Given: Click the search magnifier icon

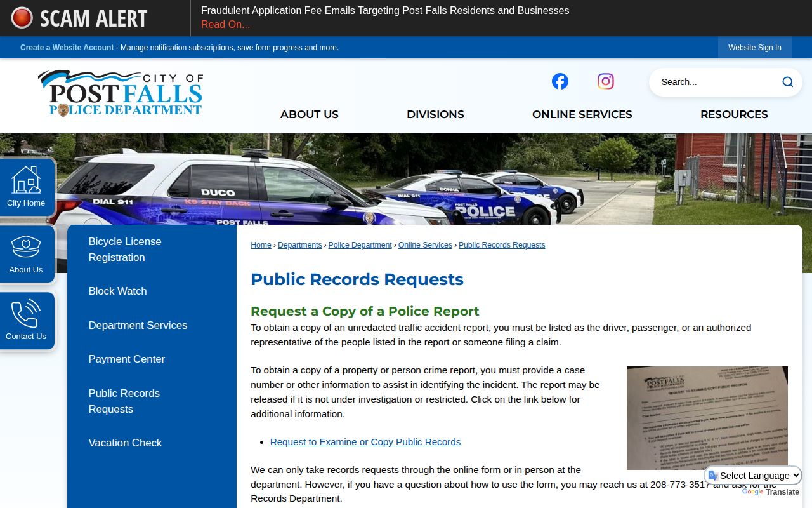Looking at the screenshot, I should (787, 82).
